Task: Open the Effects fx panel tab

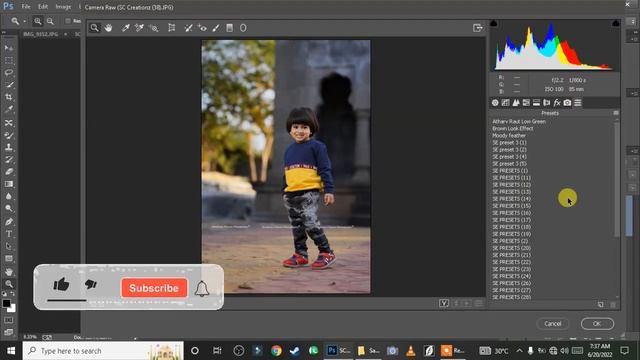Action: point(557,103)
